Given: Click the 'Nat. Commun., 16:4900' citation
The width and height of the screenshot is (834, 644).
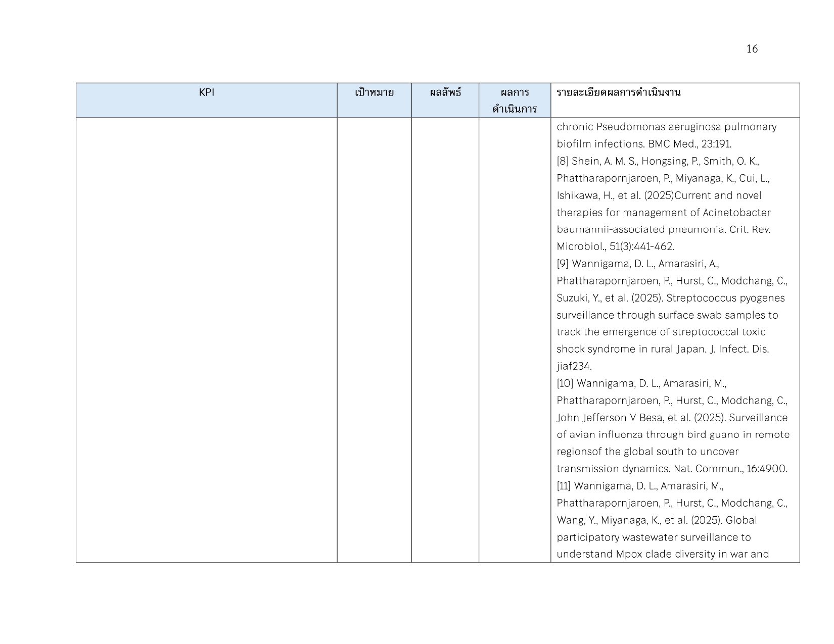Looking at the screenshot, I should (x=730, y=469).
